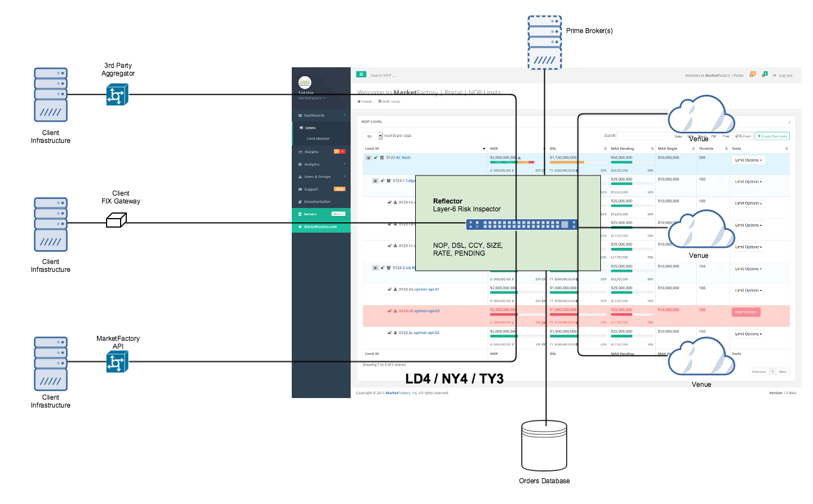This screenshot has height=504, width=813.
Task: Open the User Killed dropdown
Action: point(746,312)
